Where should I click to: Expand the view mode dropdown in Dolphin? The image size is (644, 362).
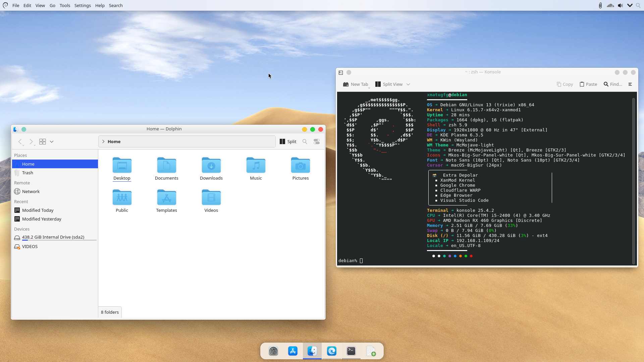(x=52, y=141)
